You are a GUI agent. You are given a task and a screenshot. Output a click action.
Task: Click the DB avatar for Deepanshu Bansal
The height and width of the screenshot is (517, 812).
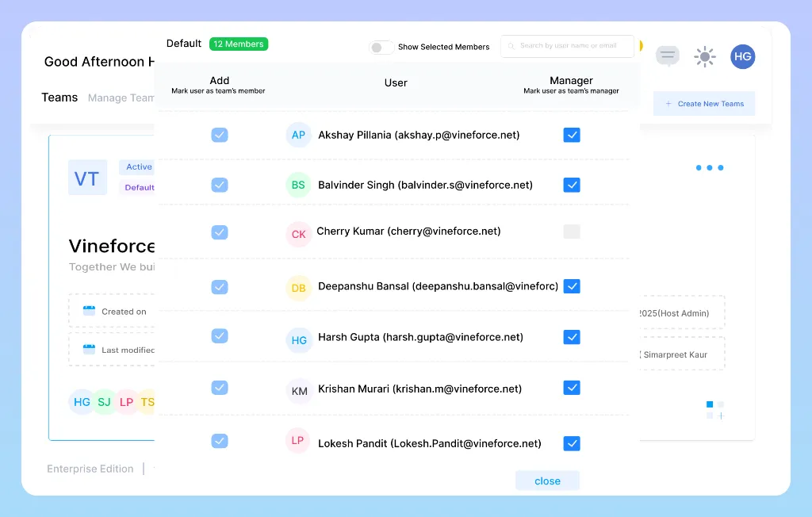coord(298,288)
